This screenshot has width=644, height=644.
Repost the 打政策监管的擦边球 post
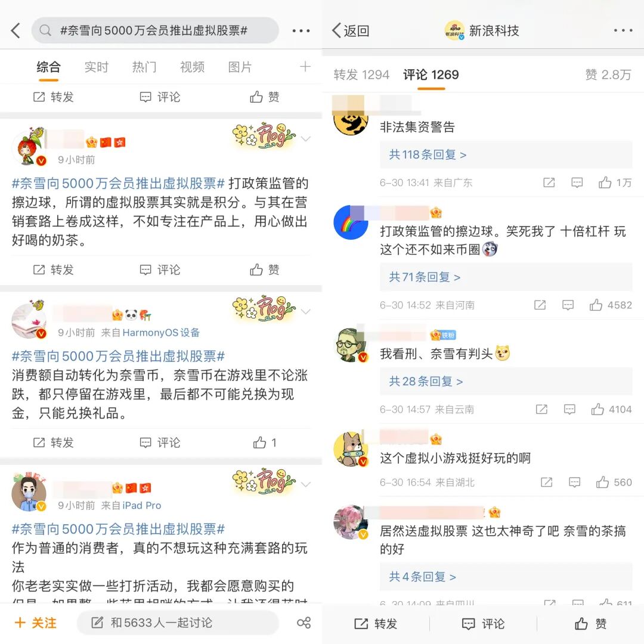pyautogui.click(x=54, y=270)
